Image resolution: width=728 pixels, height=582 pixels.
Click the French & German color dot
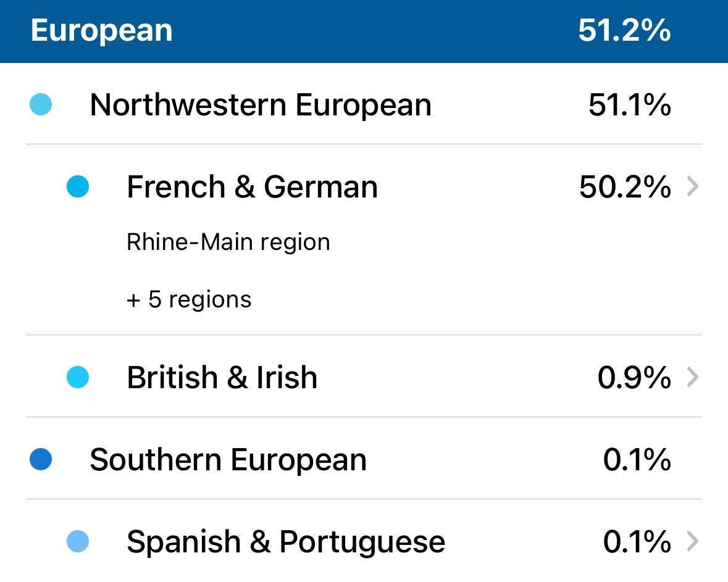pyautogui.click(x=78, y=186)
